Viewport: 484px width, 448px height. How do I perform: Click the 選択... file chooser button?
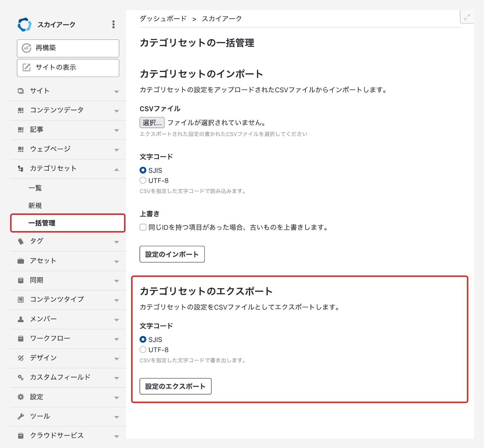pos(152,123)
